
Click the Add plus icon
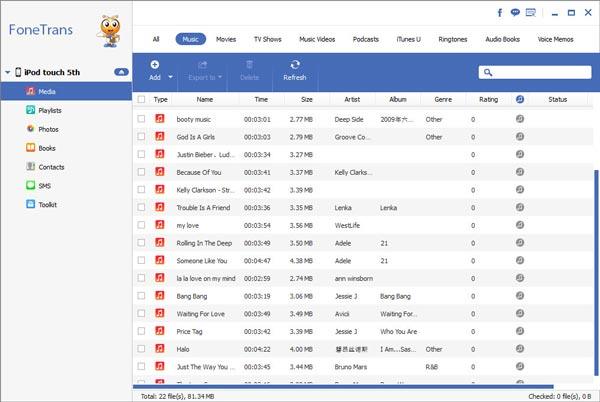[155, 65]
